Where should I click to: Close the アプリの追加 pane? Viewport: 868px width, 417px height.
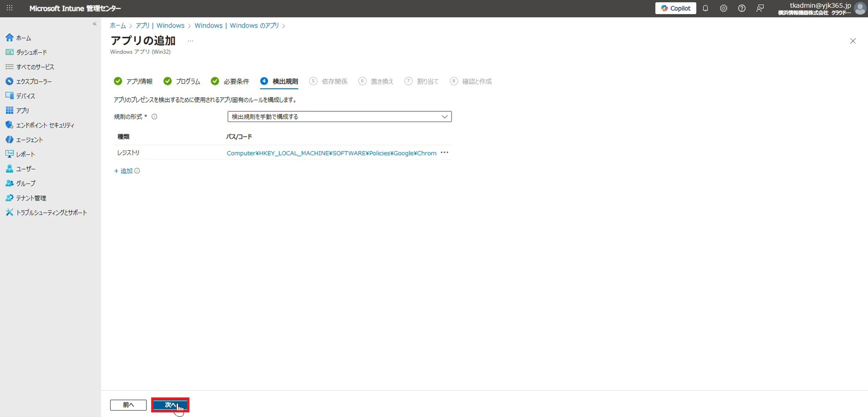[853, 41]
